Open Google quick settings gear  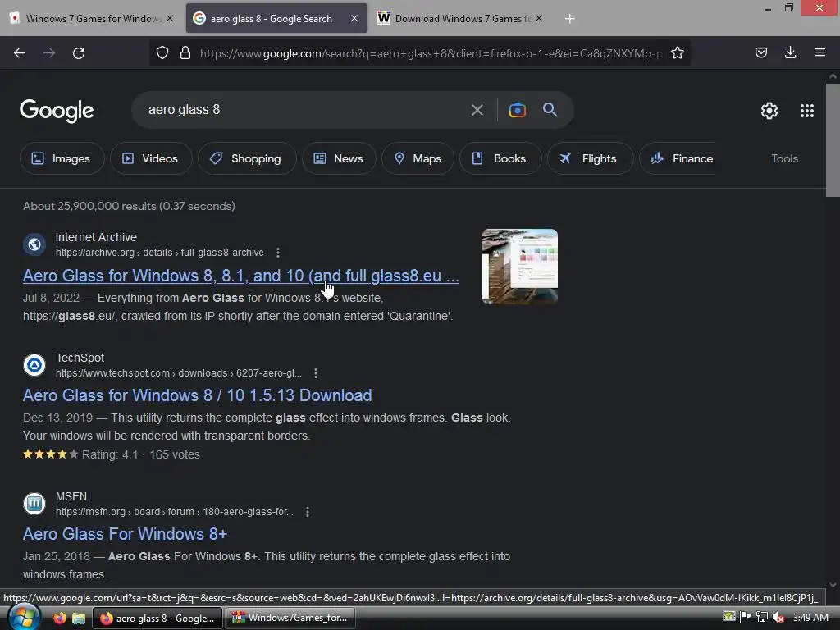[x=769, y=111]
